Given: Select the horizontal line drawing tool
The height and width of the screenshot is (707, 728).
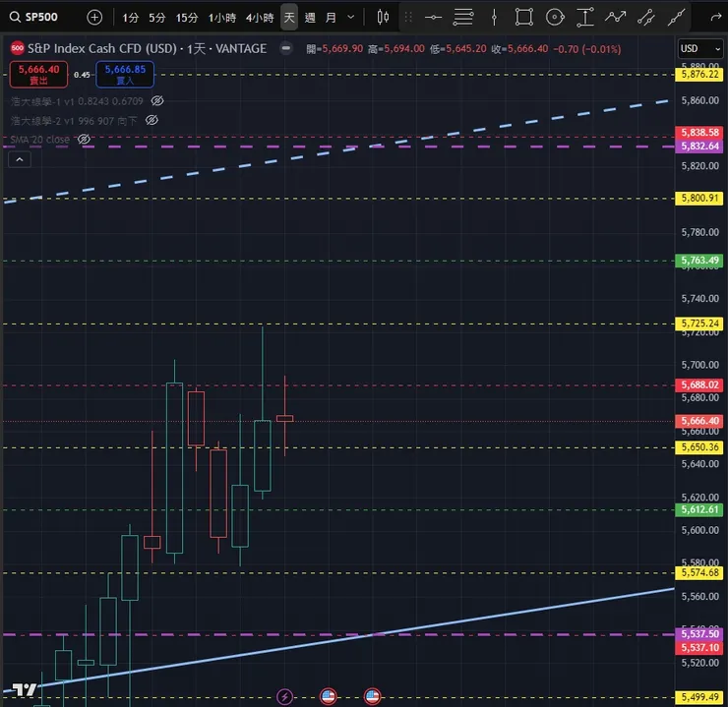Looking at the screenshot, I should [433, 18].
